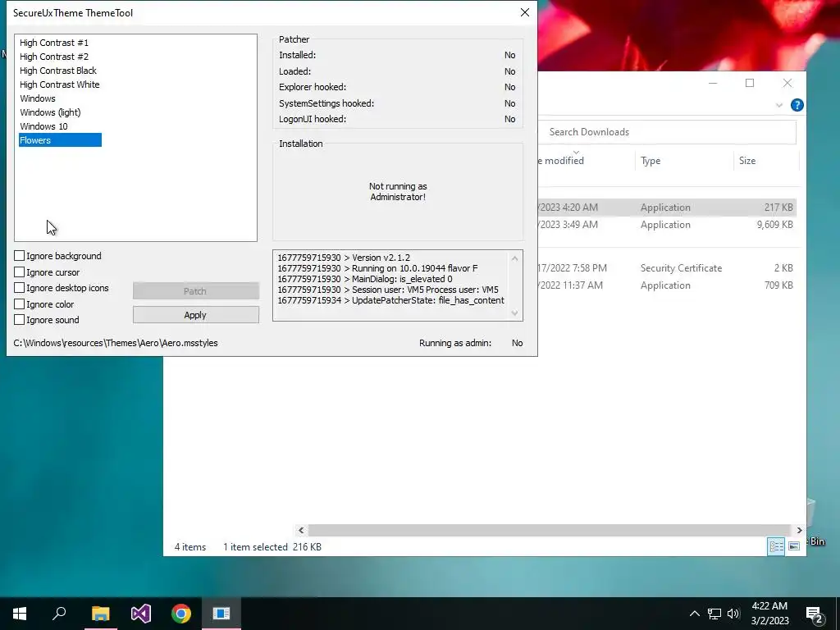
Task: Open the notification center icon
Action: coord(815,614)
